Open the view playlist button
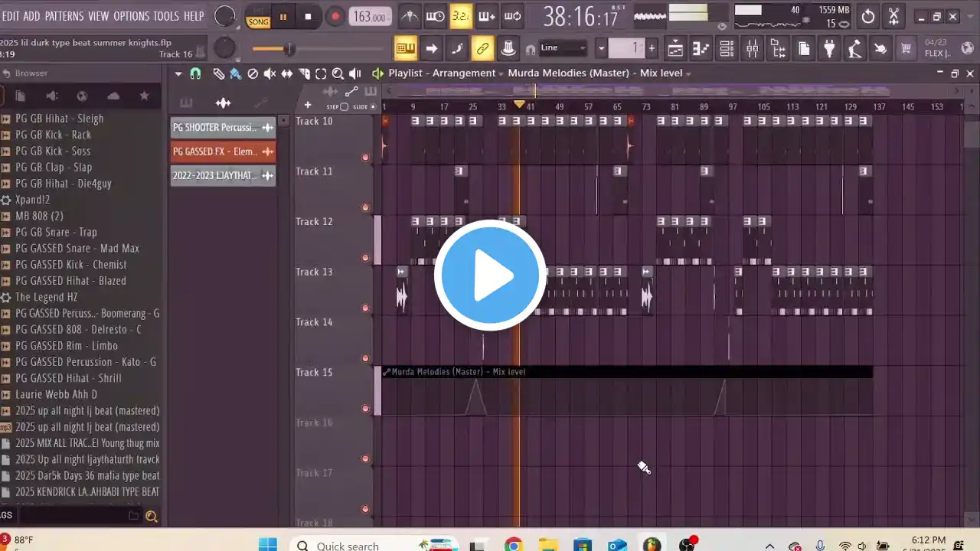The width and height of the screenshot is (980, 551). [675, 49]
